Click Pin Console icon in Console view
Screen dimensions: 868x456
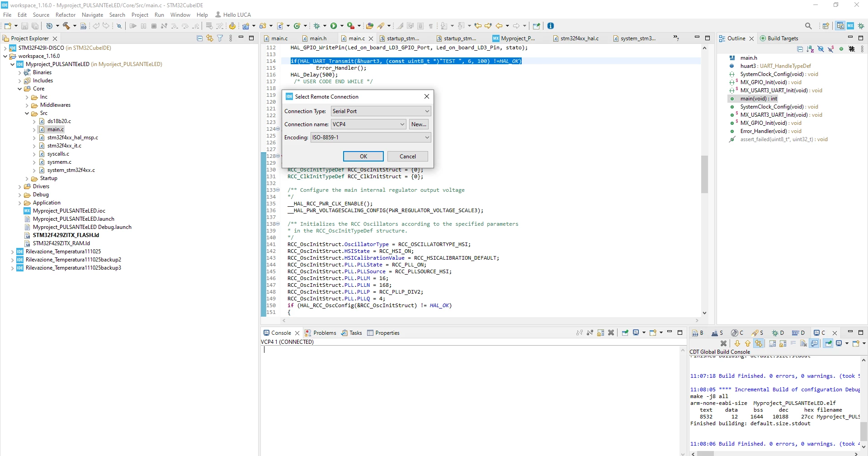click(625, 332)
